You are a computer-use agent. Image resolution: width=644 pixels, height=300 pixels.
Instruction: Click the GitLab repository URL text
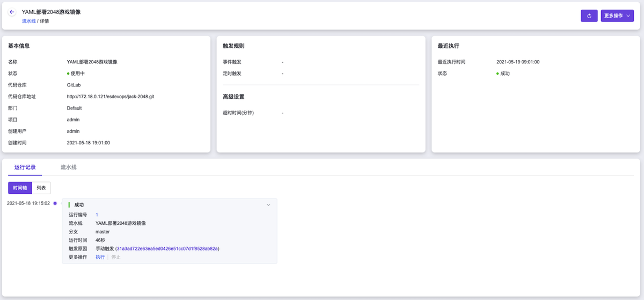(x=111, y=97)
